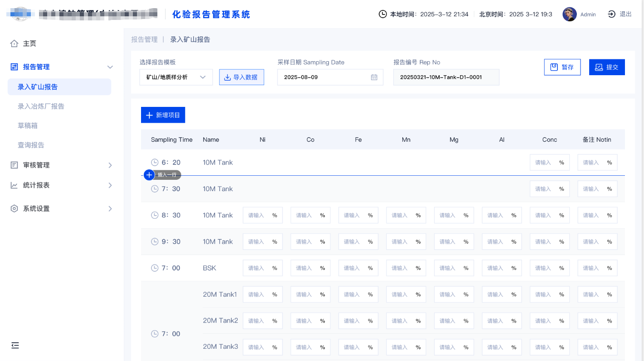Click the clock icon for 8:30 row

(155, 216)
